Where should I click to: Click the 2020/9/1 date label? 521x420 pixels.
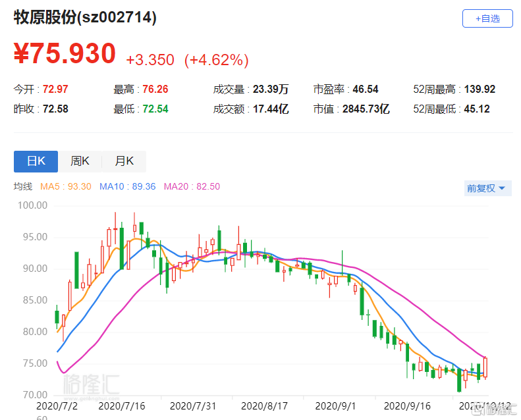pyautogui.click(x=335, y=406)
